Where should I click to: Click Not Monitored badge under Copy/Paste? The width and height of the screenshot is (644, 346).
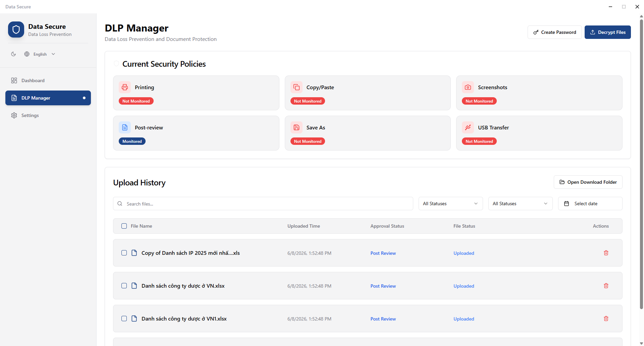[x=308, y=101]
